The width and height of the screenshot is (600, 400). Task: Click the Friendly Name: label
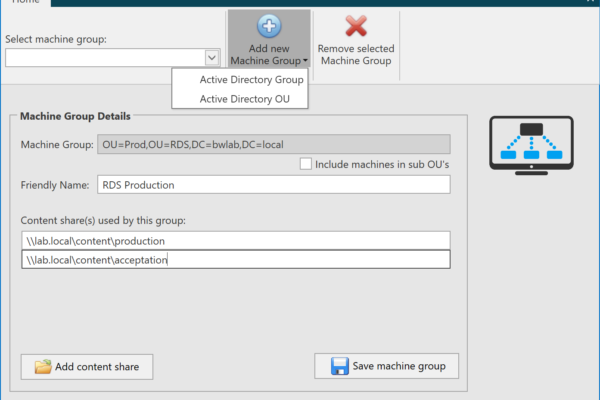pyautogui.click(x=55, y=185)
